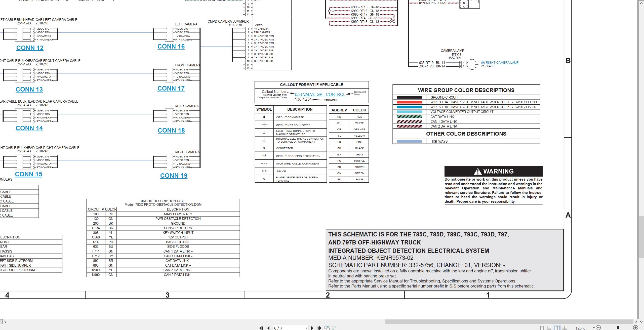Screen dimensions: 644x330
Task: Click 'CAMERA LAMP' component label
Action: 453,51
